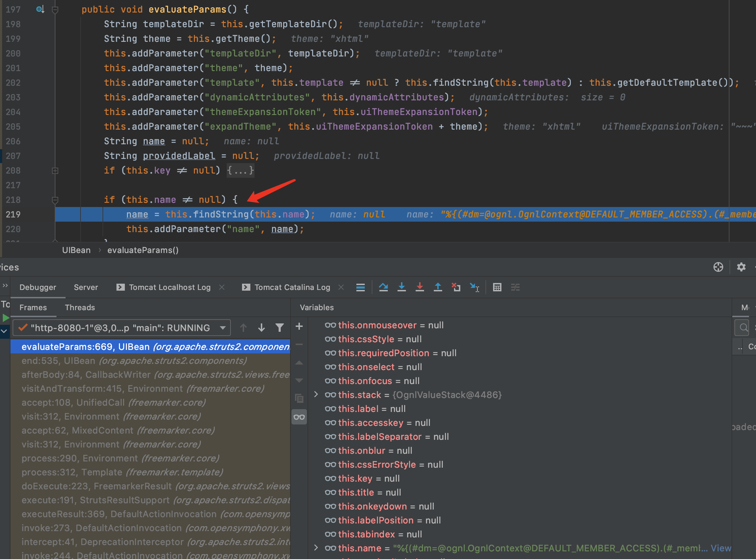Close the Tomcat Catalina Log tab
The image size is (756, 559).
[341, 287]
